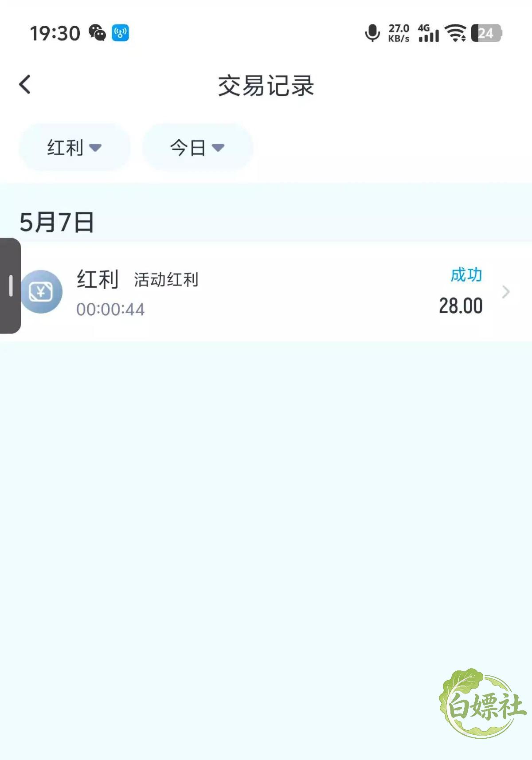Click the 成功 status label

[466, 275]
